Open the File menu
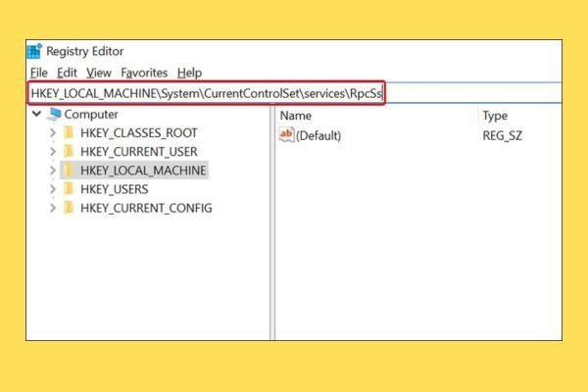The width and height of the screenshot is (588, 392). (x=39, y=73)
